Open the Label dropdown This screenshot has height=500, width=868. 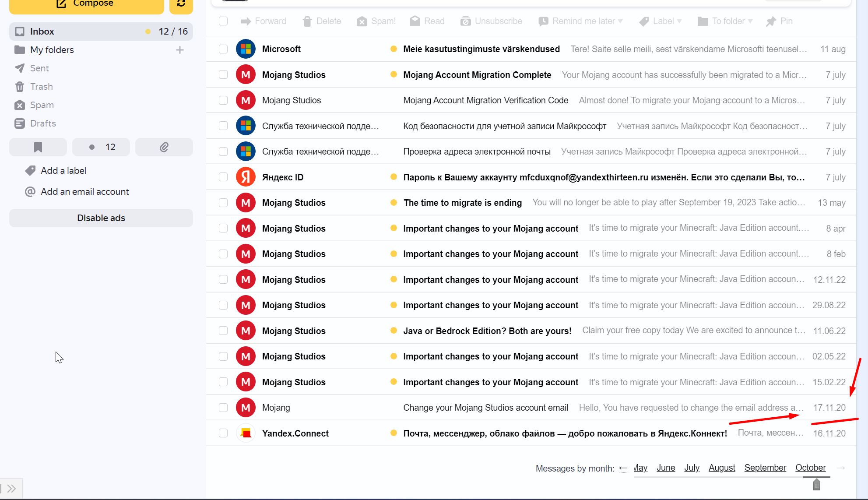click(x=660, y=21)
